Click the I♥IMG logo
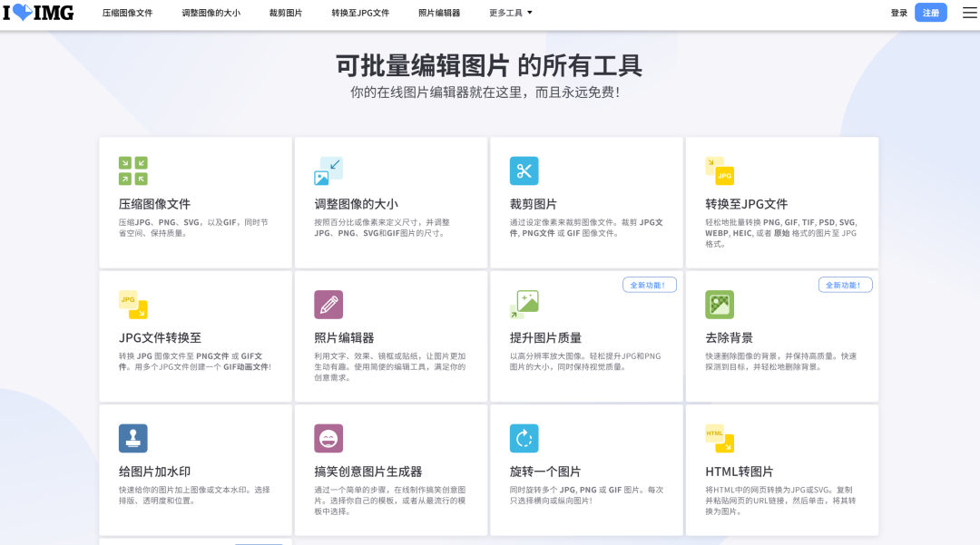Viewport: 980px width, 545px height. point(38,13)
